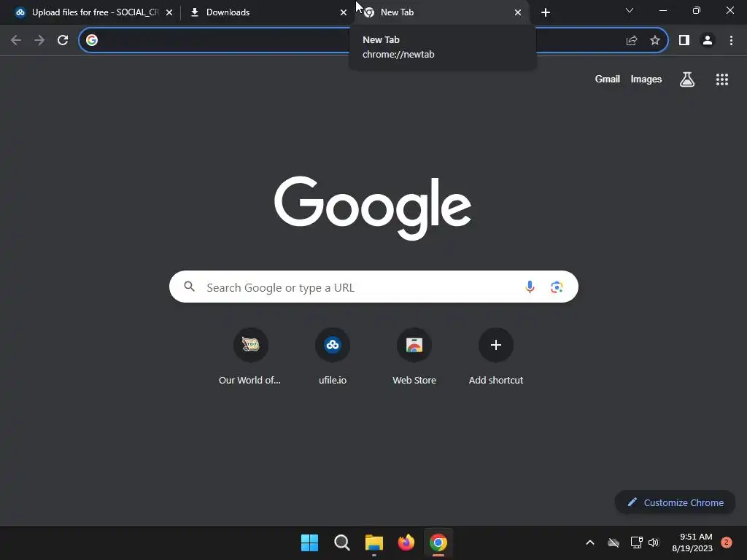747x560 pixels.
Task: Open Google Images link
Action: coord(646,79)
